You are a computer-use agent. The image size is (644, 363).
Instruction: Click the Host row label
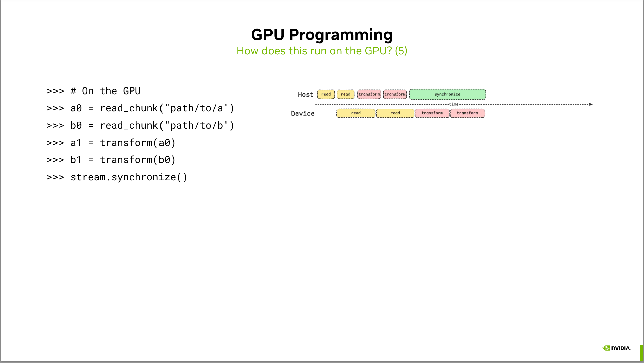click(305, 95)
